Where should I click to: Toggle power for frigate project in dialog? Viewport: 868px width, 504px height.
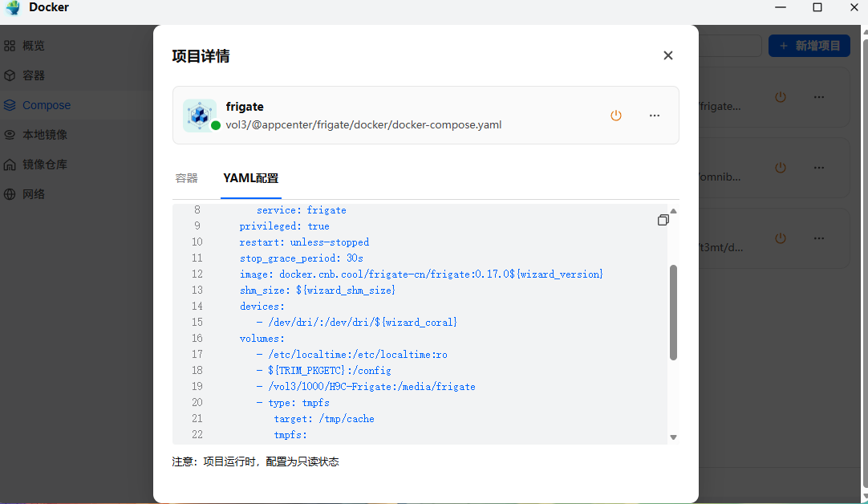[x=616, y=116]
